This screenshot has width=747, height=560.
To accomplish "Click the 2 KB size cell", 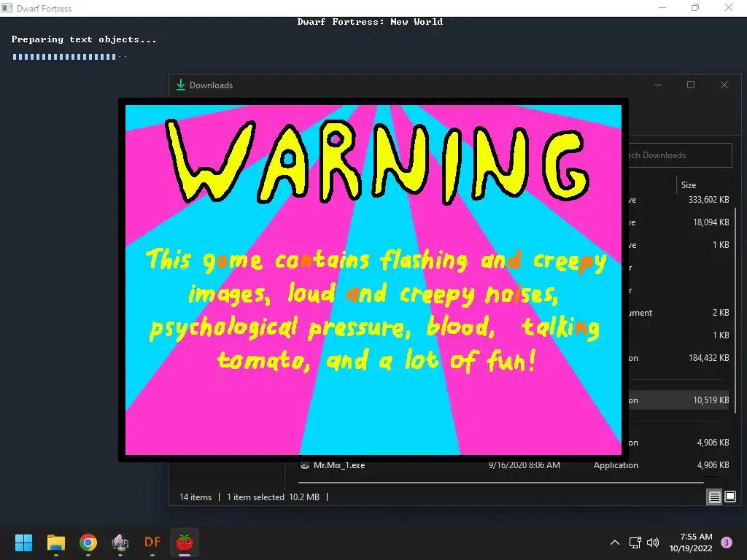I will coord(720,312).
